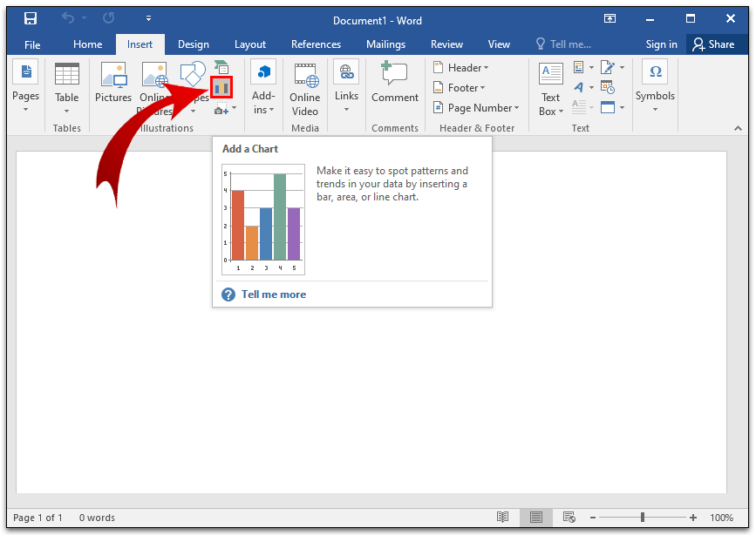Close the Word window
The width and height of the screenshot is (756, 535).
click(x=731, y=19)
